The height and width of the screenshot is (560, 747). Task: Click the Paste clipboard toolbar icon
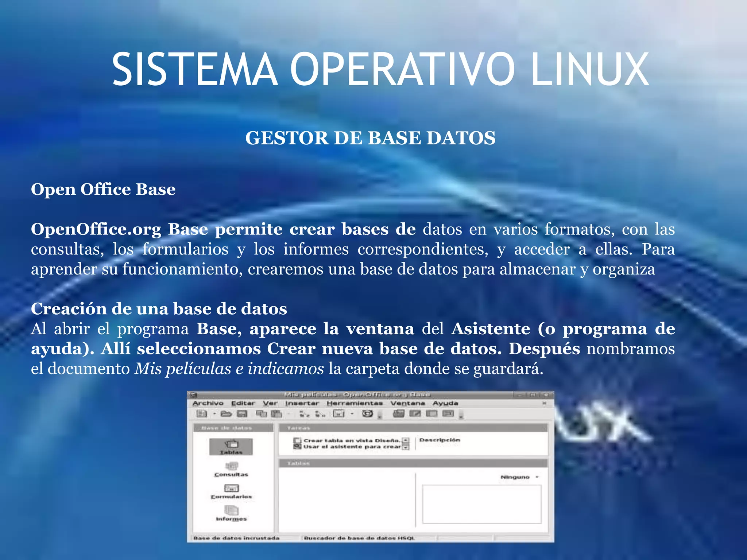[276, 413]
